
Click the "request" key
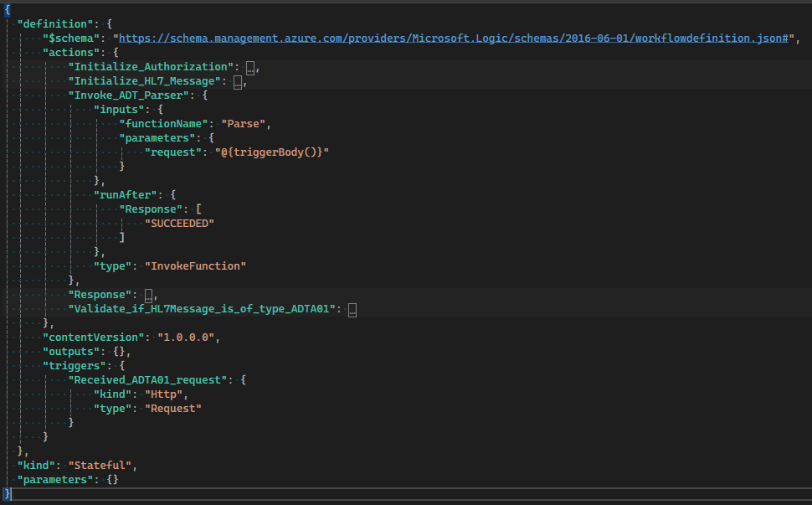[x=173, y=152]
